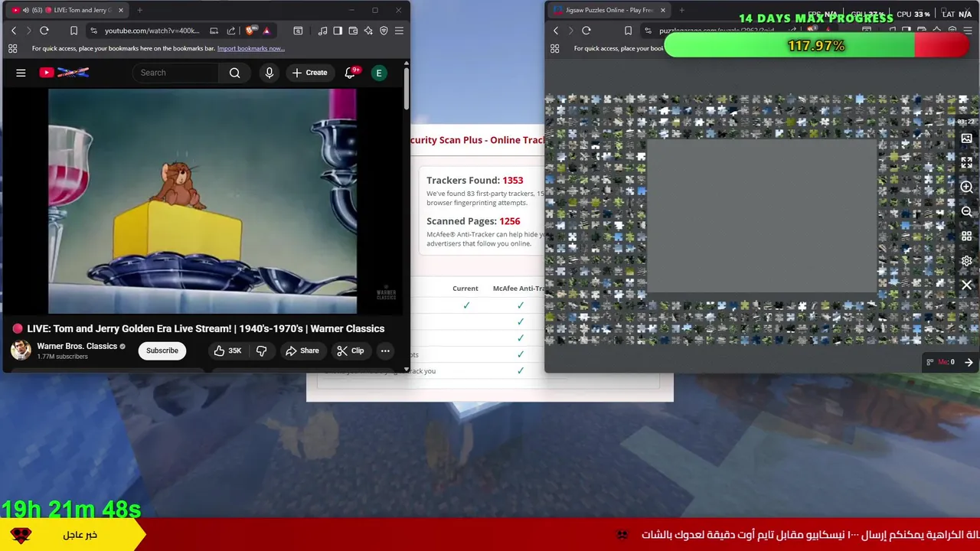Open Leo AI sparkle icon in YouTube window
The height and width of the screenshot is (551, 980).
[x=368, y=31]
